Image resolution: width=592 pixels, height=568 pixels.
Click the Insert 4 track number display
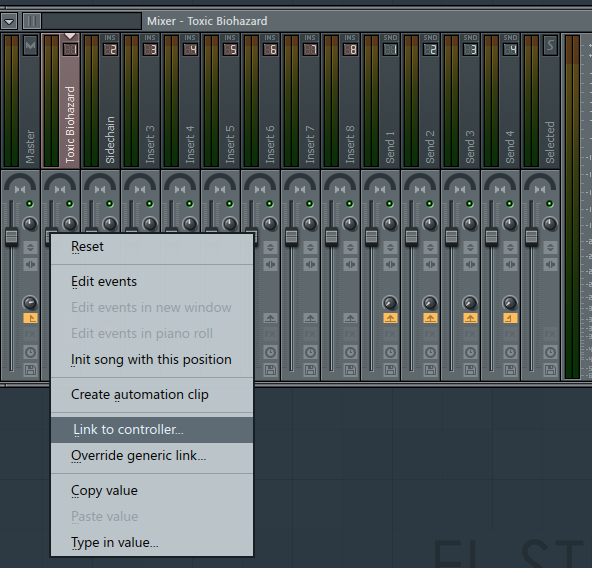pyautogui.click(x=190, y=49)
